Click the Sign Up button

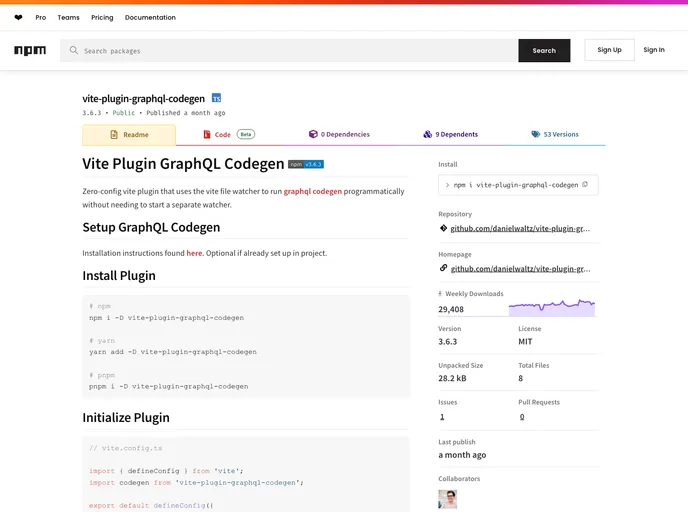(x=609, y=50)
